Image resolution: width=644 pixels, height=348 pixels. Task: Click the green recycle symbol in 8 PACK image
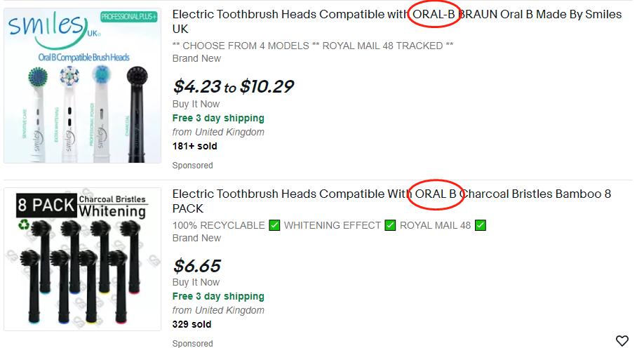[x=25, y=226]
